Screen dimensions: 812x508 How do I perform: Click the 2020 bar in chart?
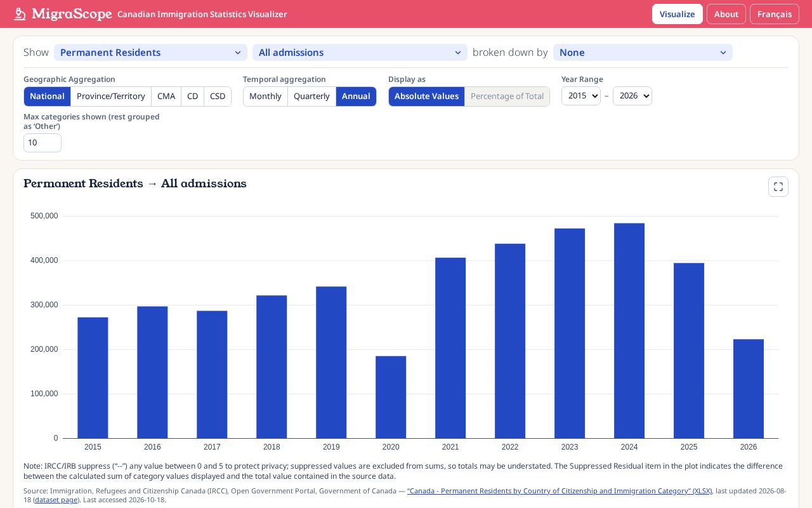[391, 397]
